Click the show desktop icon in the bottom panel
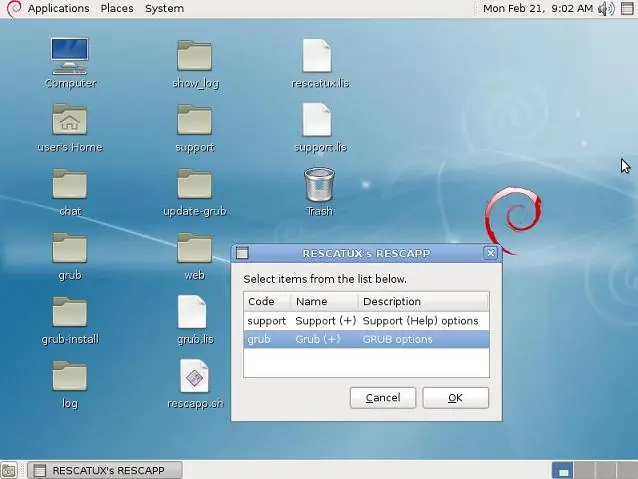 click(x=9, y=470)
